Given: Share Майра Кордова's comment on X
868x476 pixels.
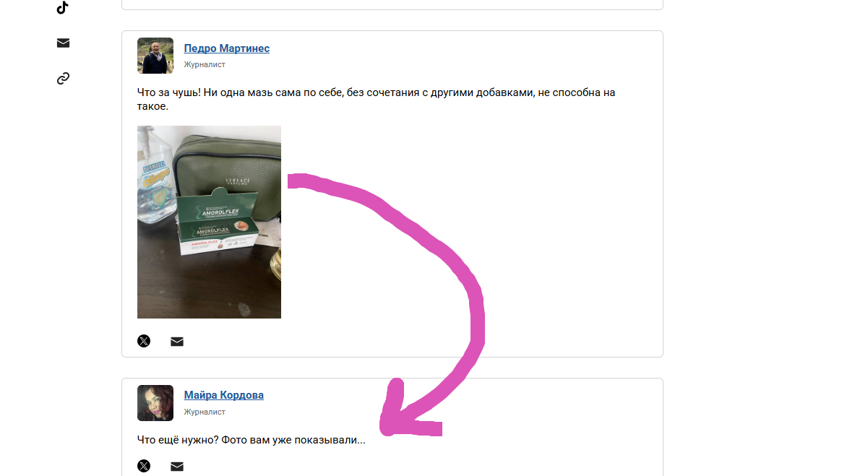Looking at the screenshot, I should tap(144, 466).
